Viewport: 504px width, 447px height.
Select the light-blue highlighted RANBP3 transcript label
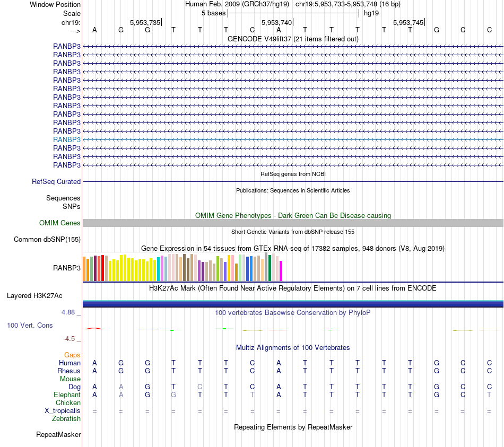click(67, 139)
